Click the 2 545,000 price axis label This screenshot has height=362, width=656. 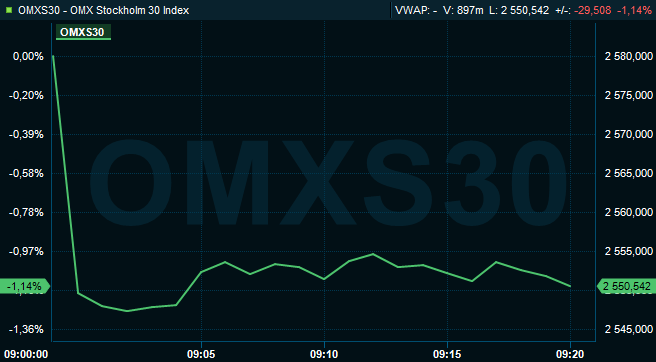(x=629, y=330)
